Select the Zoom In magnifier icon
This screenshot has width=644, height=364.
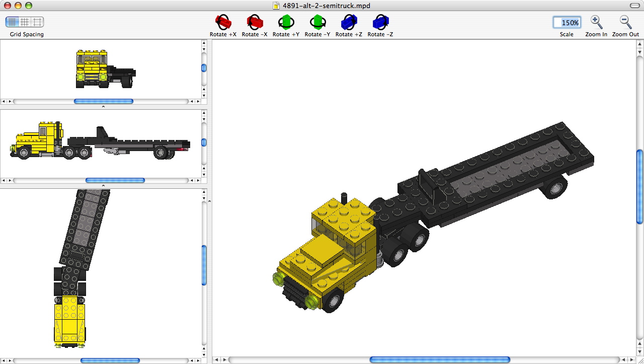coord(596,21)
